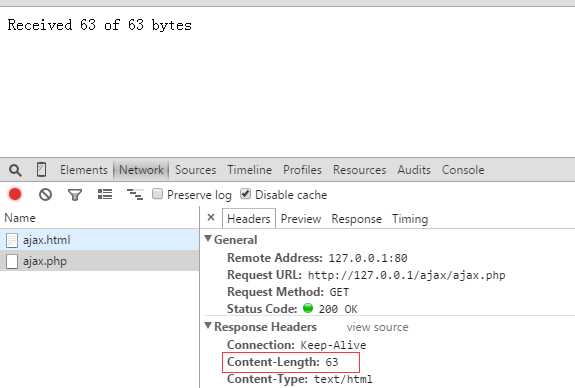The image size is (575, 388).
Task: Select the Headers tab
Action: click(x=249, y=219)
